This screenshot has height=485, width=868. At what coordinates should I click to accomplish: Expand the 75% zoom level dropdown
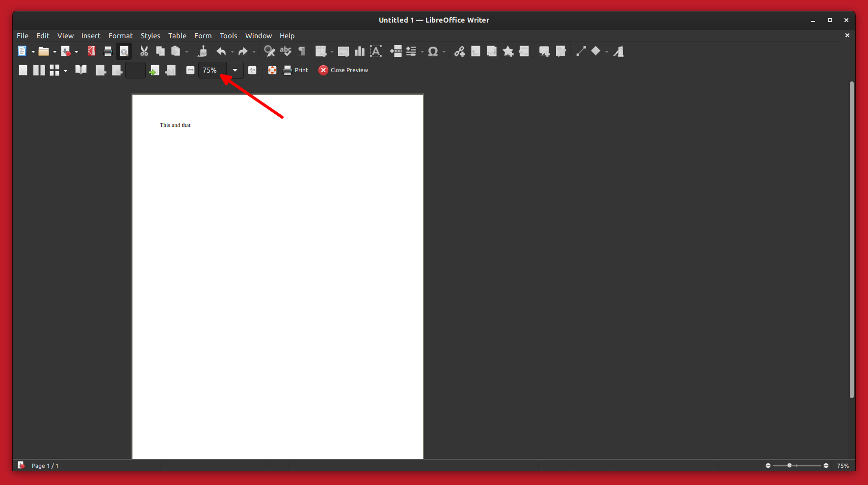click(x=235, y=70)
